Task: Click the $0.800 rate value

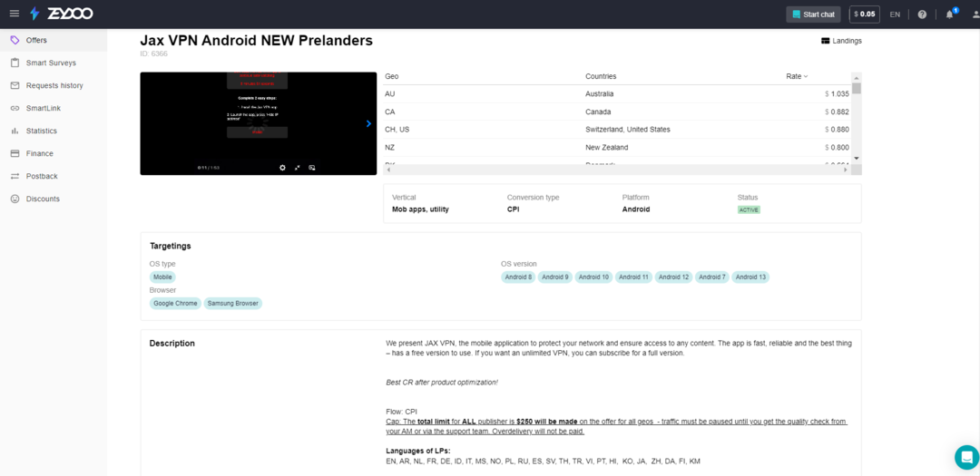Action: pyautogui.click(x=837, y=148)
